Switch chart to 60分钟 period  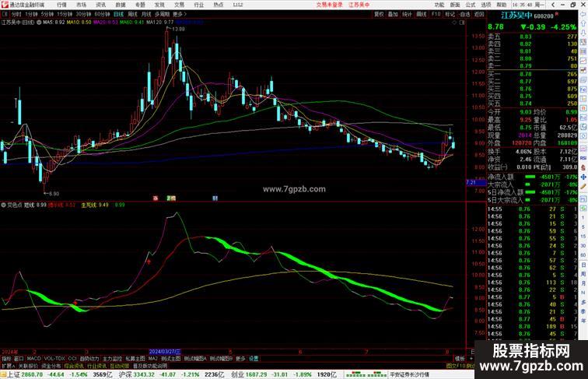[102, 14]
